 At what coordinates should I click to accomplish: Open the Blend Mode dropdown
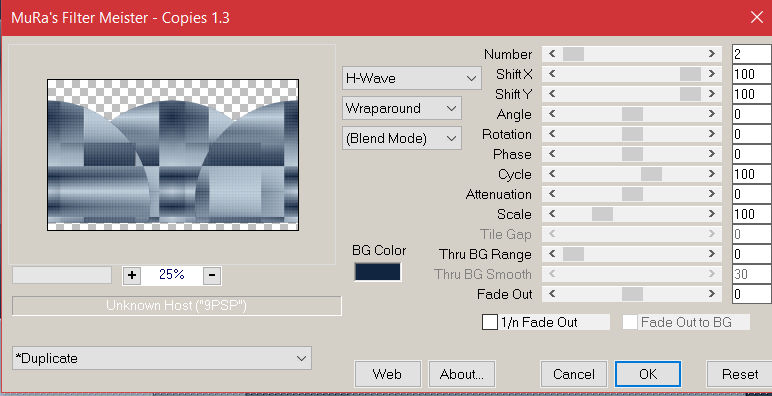(x=402, y=138)
